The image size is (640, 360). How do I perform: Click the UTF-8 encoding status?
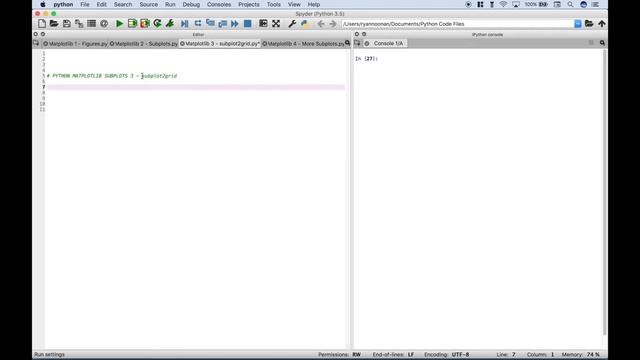[x=460, y=354]
